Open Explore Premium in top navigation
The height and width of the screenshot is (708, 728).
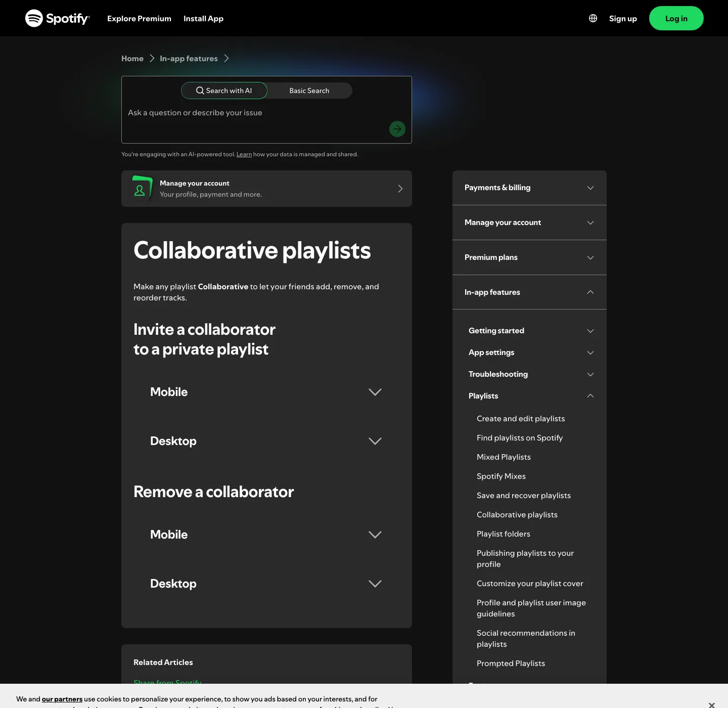139,18
